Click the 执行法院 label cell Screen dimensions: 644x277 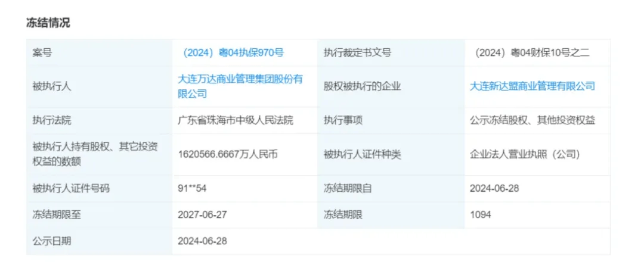coord(100,121)
